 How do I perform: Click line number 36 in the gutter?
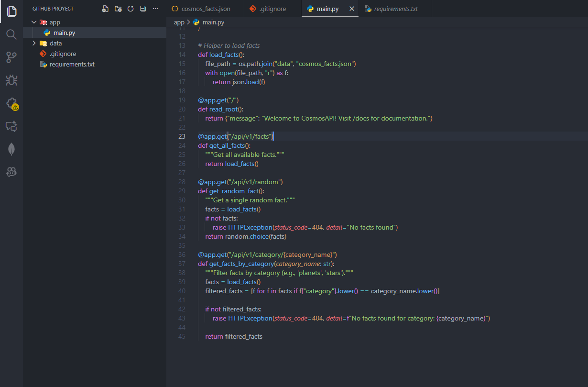[181, 255]
